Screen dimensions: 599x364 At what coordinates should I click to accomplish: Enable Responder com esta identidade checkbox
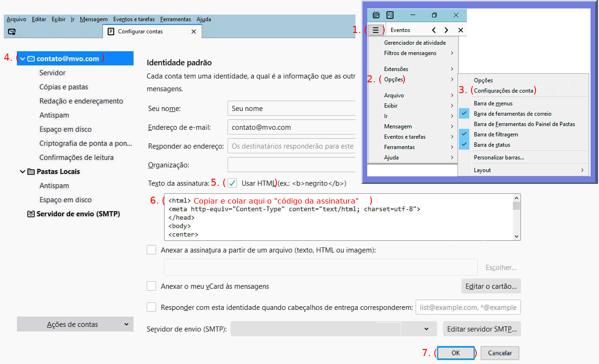[x=151, y=307]
